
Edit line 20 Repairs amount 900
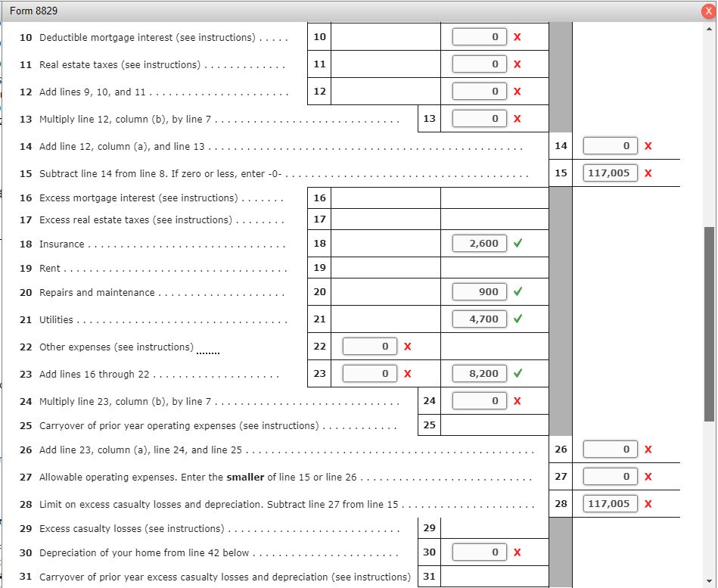pos(480,291)
